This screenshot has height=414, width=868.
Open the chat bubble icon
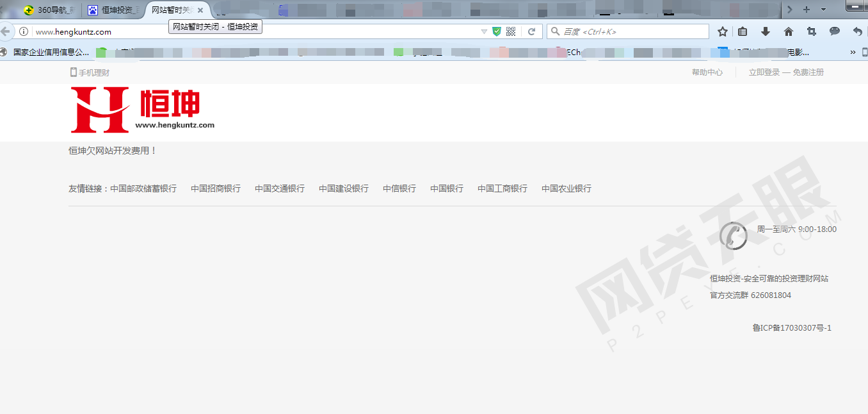(835, 31)
